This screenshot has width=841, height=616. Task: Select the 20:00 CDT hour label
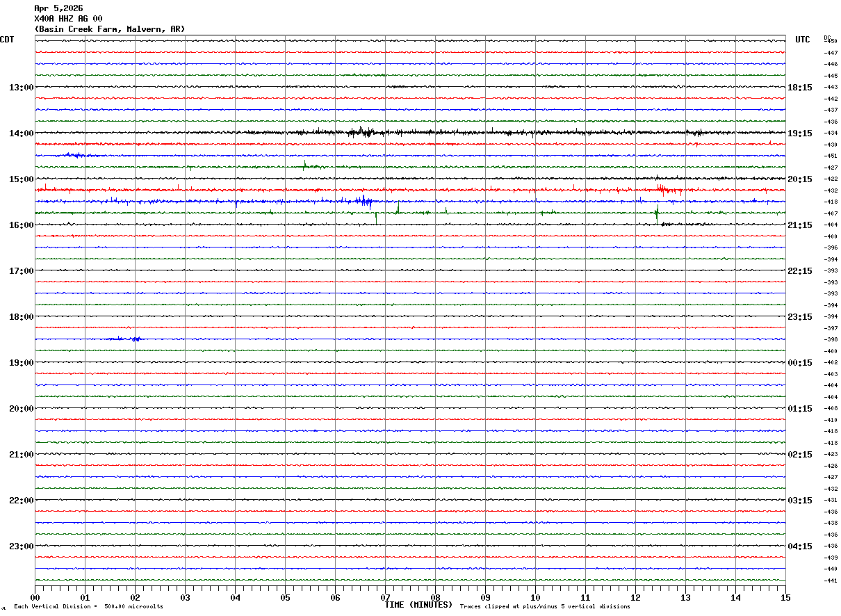(x=22, y=409)
